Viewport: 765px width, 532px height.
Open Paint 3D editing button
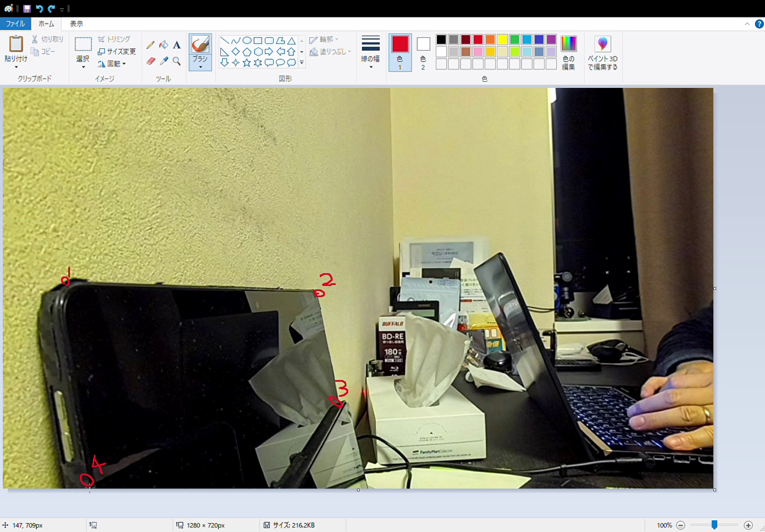(602, 53)
